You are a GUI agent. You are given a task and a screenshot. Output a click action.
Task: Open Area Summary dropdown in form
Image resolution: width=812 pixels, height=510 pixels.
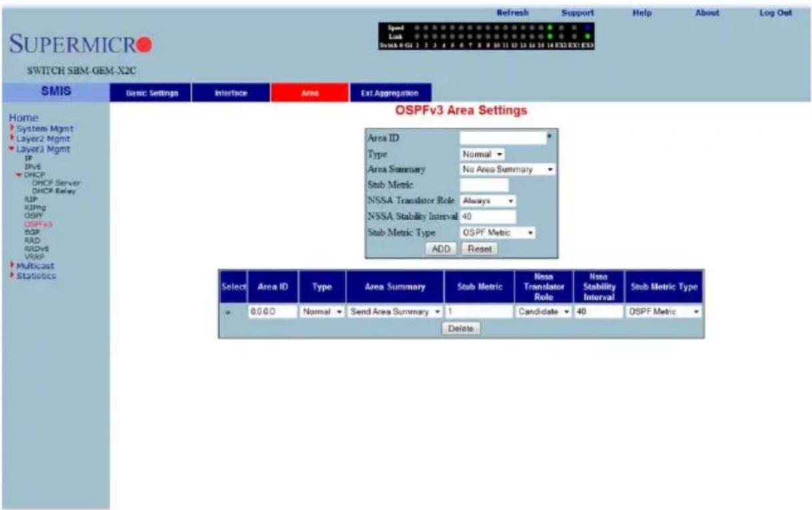coord(508,170)
